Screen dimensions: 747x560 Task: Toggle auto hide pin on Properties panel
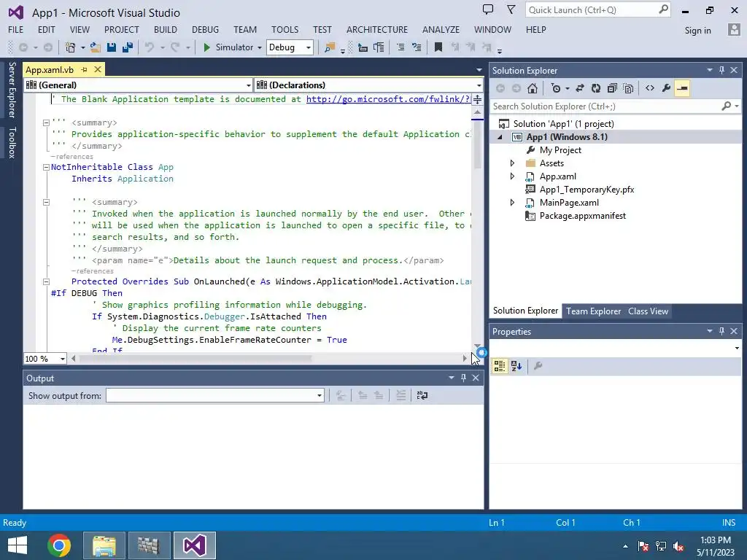coord(721,331)
